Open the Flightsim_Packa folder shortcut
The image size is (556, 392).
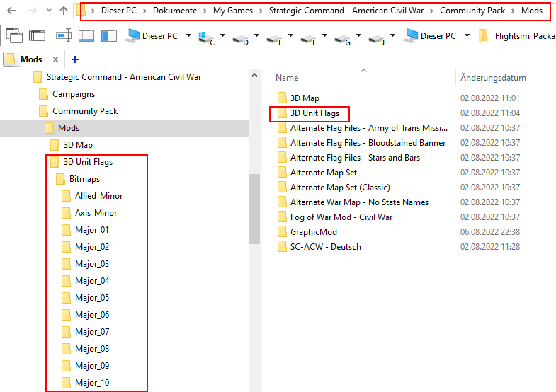pyautogui.click(x=516, y=36)
